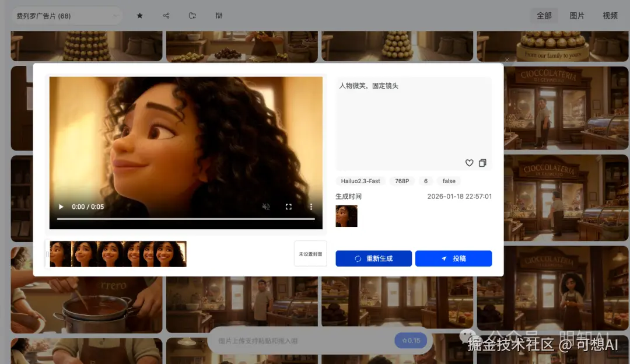The image size is (630, 364).
Task: Click the 图片上传支持粘贴和拖入 input field
Action: coord(302,341)
